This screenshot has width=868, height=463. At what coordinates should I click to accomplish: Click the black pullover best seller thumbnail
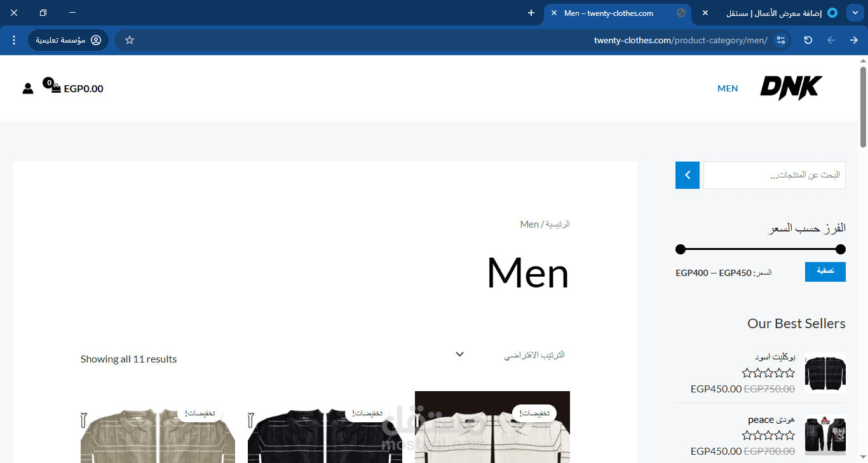coord(825,372)
